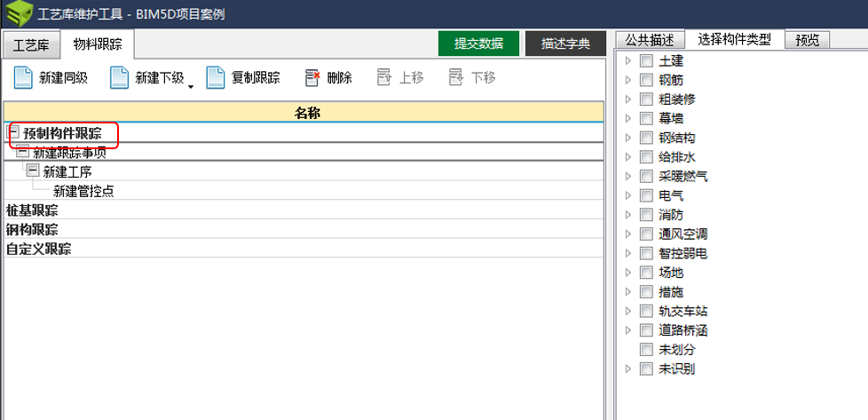Screen dimensions: 868x420
Task: Check the 钢结构 checkbox
Action: (646, 138)
